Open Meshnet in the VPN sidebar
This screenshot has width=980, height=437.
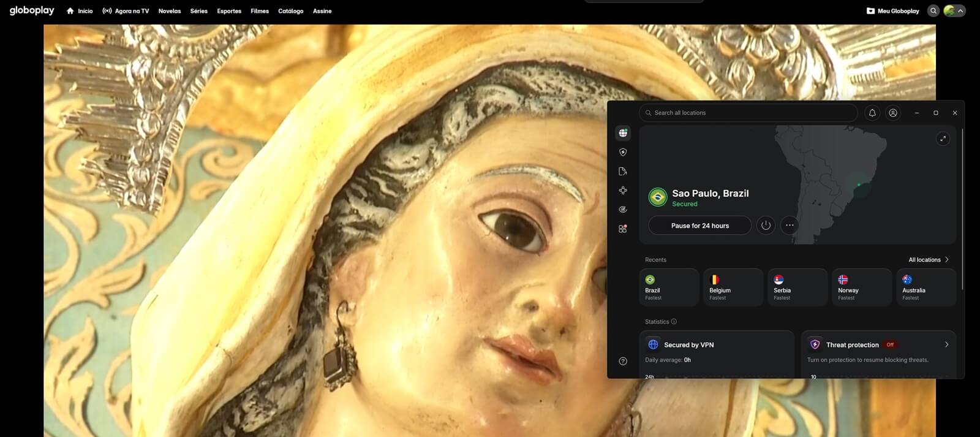(623, 191)
